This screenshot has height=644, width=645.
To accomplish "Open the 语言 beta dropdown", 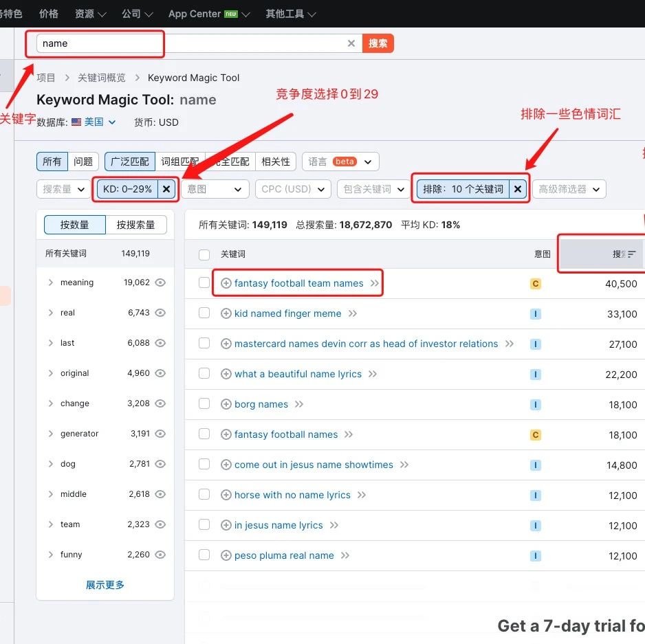I will click(x=340, y=162).
